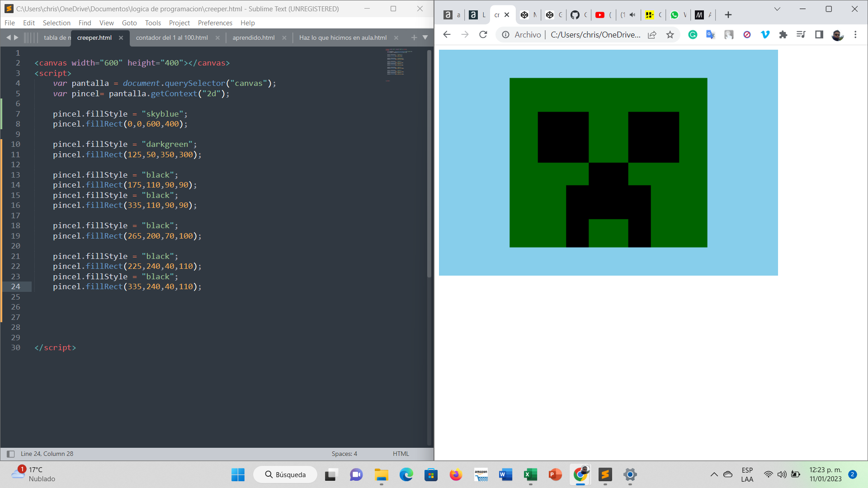Click the Chrome address bar URL
The image size is (868, 488).
tap(595, 35)
